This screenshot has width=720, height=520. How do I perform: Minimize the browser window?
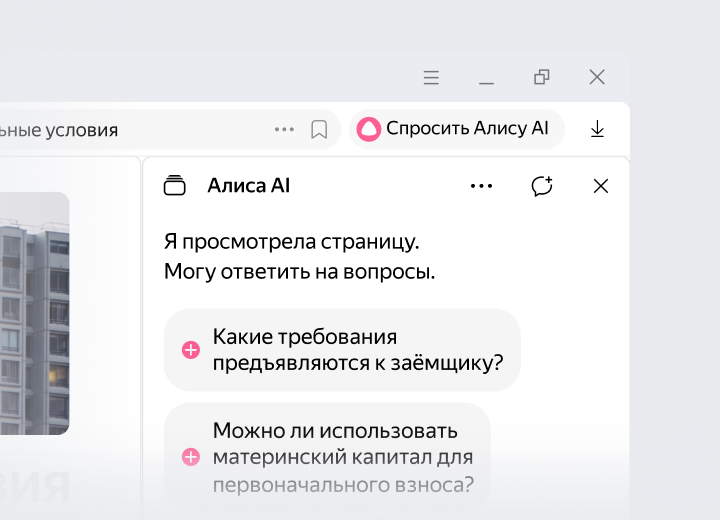click(487, 77)
